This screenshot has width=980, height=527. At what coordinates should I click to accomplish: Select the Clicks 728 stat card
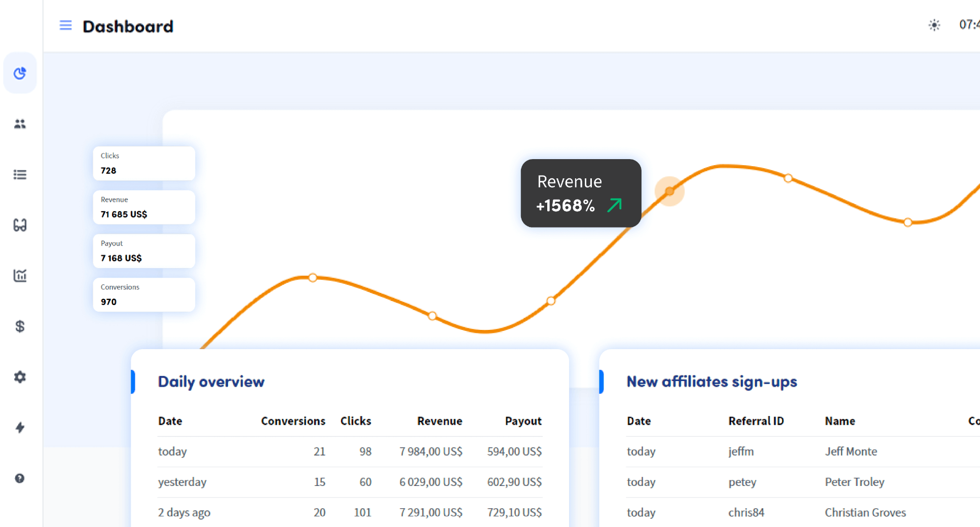[x=144, y=163]
